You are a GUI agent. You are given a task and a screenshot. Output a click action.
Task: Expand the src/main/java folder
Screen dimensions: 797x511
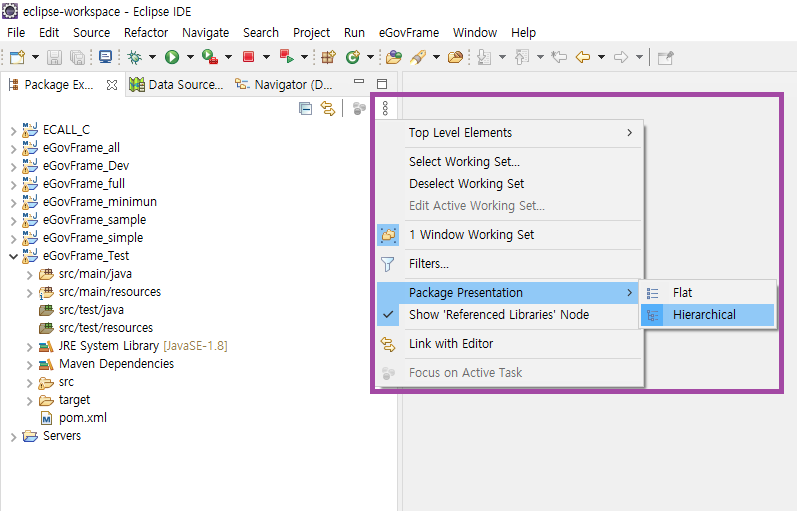point(29,275)
